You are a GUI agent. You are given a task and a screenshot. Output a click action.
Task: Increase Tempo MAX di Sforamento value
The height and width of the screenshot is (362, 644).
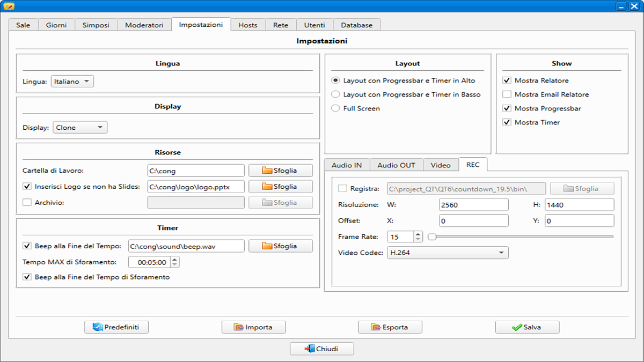[174, 260]
